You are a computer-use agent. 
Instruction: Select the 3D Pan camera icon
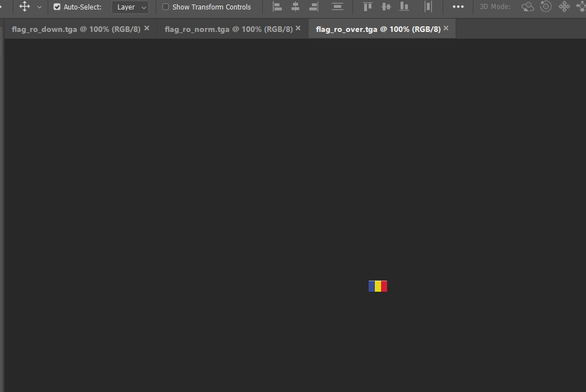[564, 7]
